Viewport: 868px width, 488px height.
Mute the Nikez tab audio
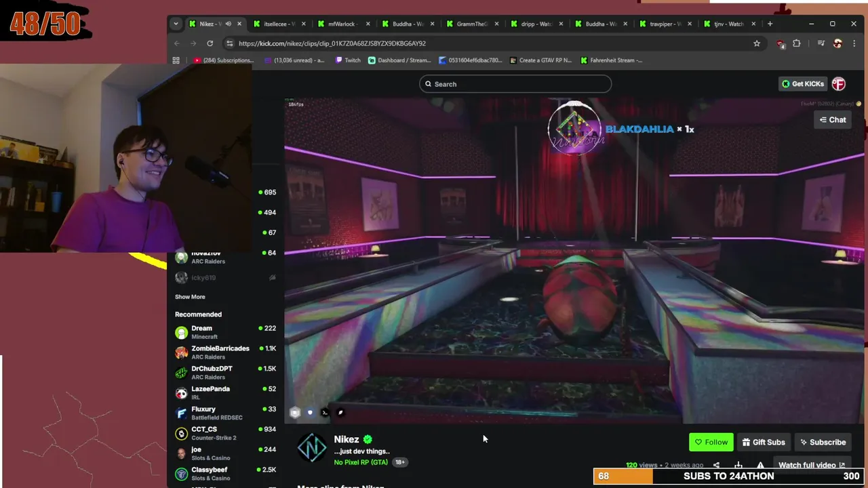228,24
